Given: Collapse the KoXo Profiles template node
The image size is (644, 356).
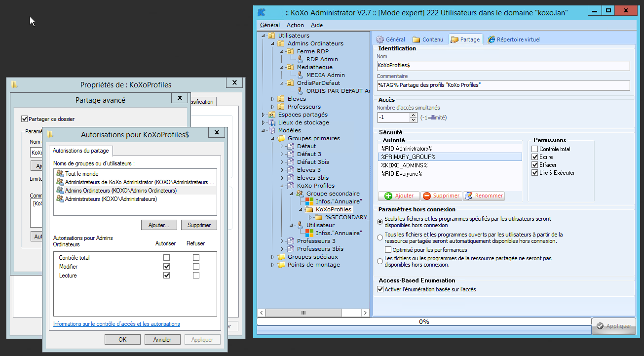Looking at the screenshot, I should pos(283,186).
